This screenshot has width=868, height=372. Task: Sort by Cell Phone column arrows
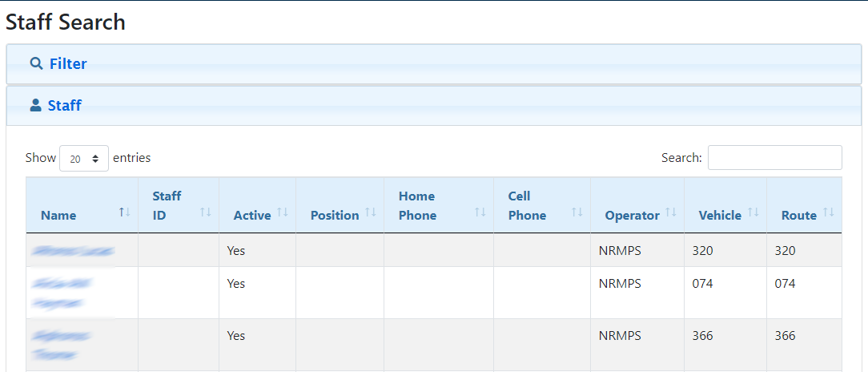point(577,212)
